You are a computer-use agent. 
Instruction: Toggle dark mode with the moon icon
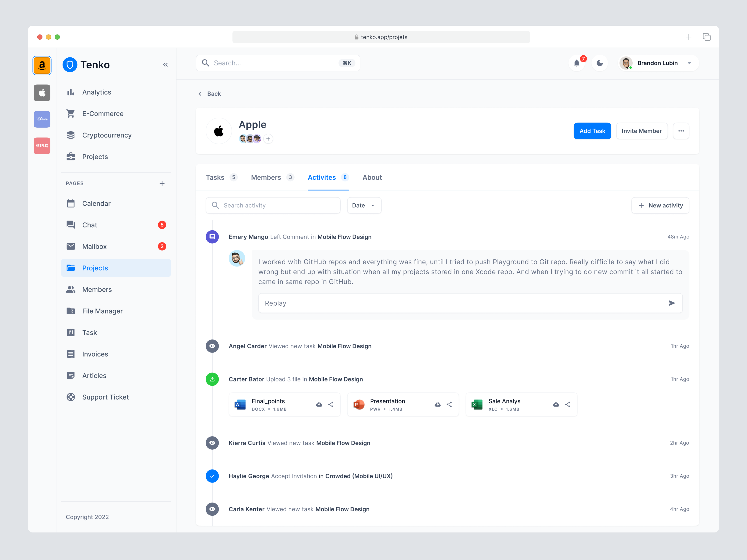(x=599, y=63)
